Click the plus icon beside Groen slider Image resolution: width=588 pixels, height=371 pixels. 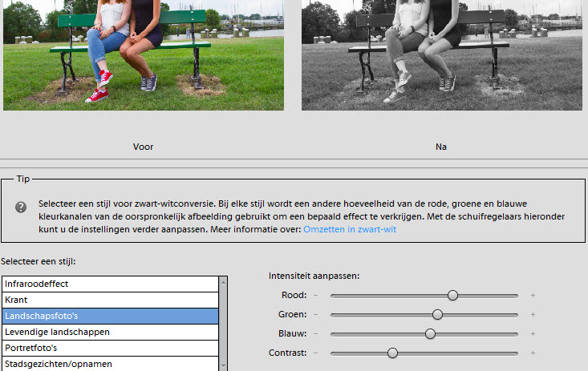point(533,314)
